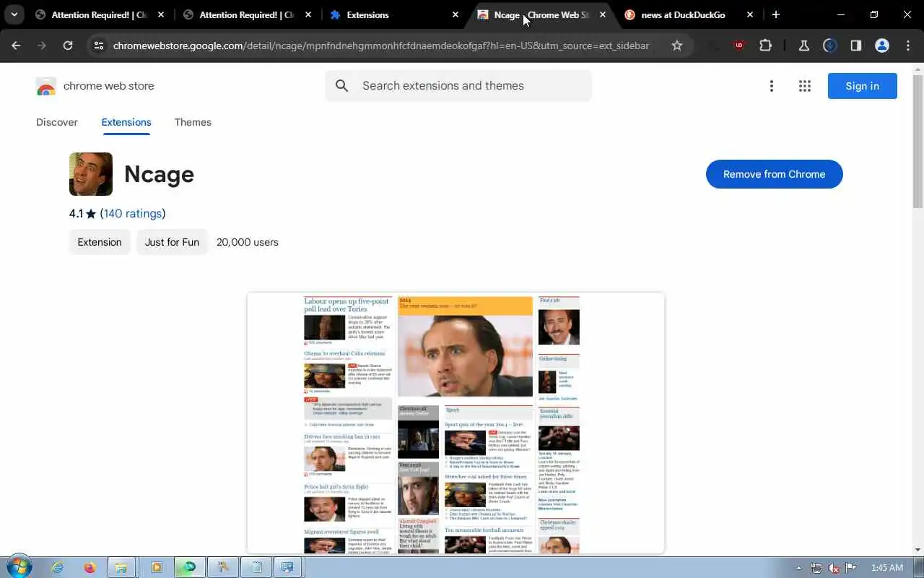Show downloads in the Chrome toolbar
The image size is (924, 578).
829,46
